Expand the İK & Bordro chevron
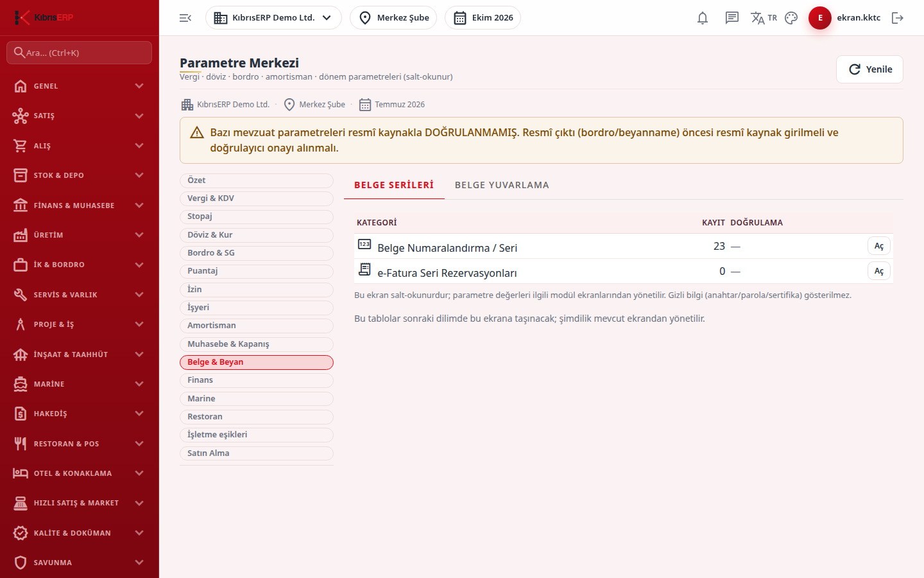Viewport: 924px width, 578px height. click(x=139, y=265)
